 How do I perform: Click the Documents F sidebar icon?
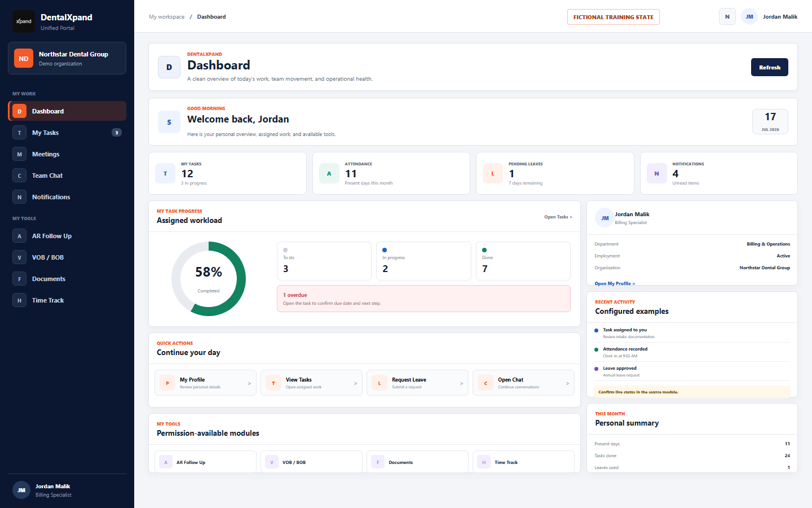click(19, 279)
